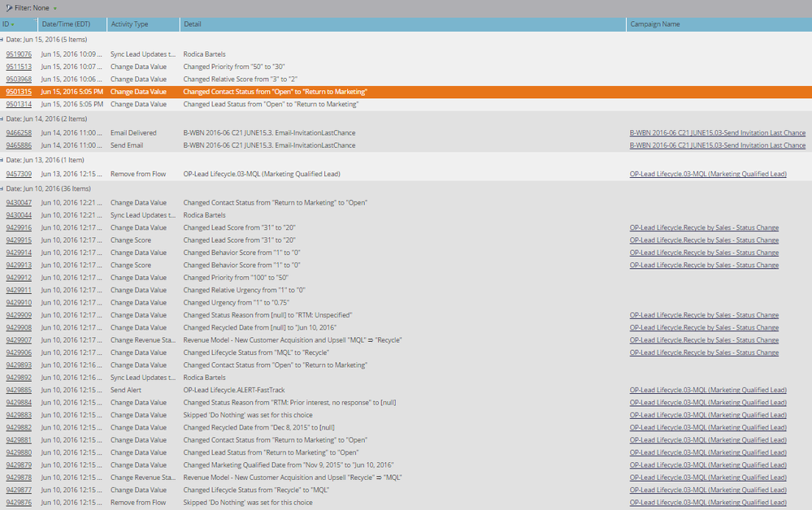Open activity ID 9501315 in highlighted row

click(x=19, y=92)
